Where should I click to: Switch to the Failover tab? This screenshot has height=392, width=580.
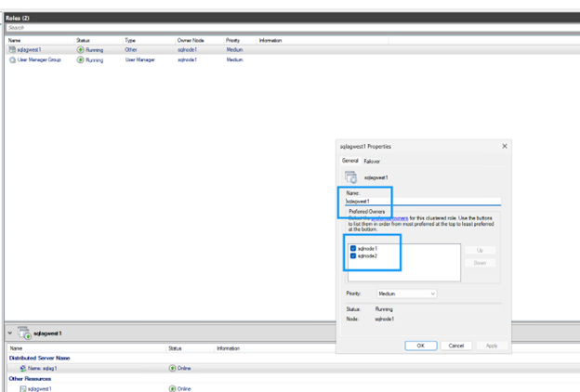[x=372, y=162]
